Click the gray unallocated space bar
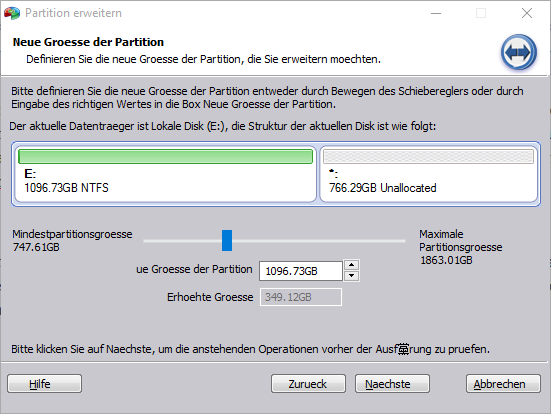The height and width of the screenshot is (414, 551). pyautogui.click(x=428, y=156)
